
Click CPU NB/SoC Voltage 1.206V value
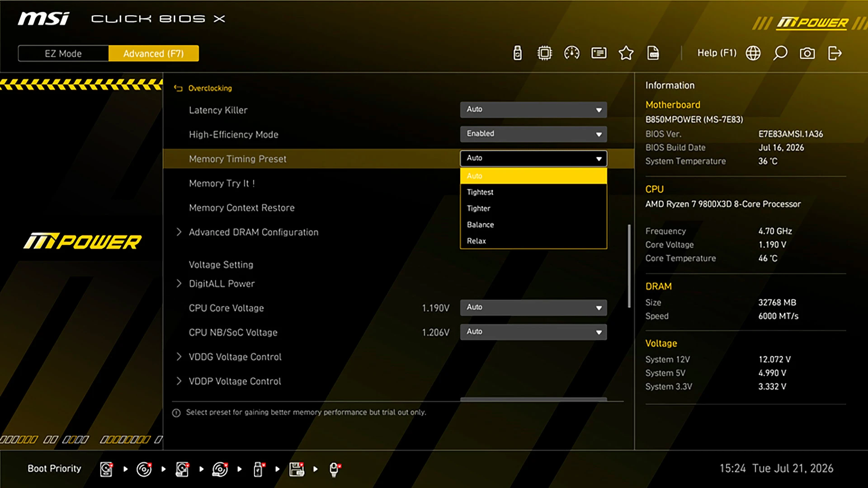click(x=435, y=333)
